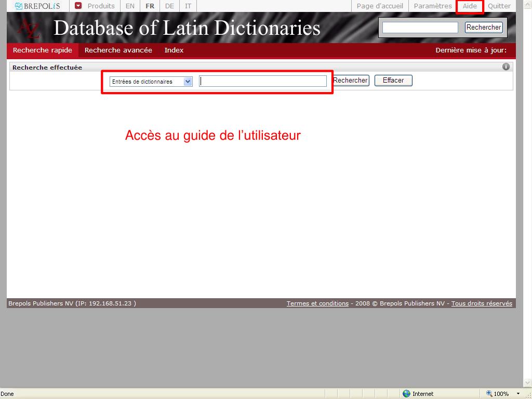The image size is (532, 399).
Task: Select the Recherche avancée tab
Action: click(x=118, y=50)
